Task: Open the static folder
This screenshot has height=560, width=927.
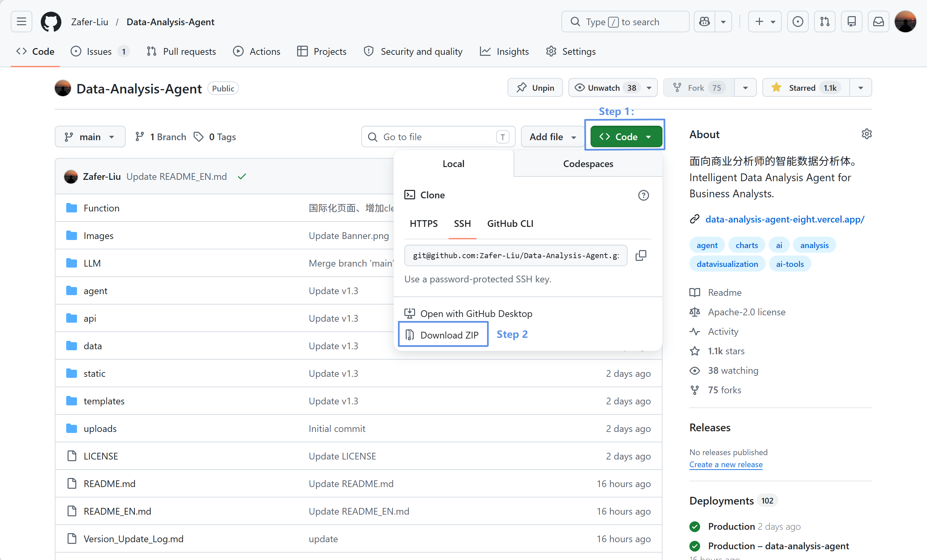Action: 94,373
